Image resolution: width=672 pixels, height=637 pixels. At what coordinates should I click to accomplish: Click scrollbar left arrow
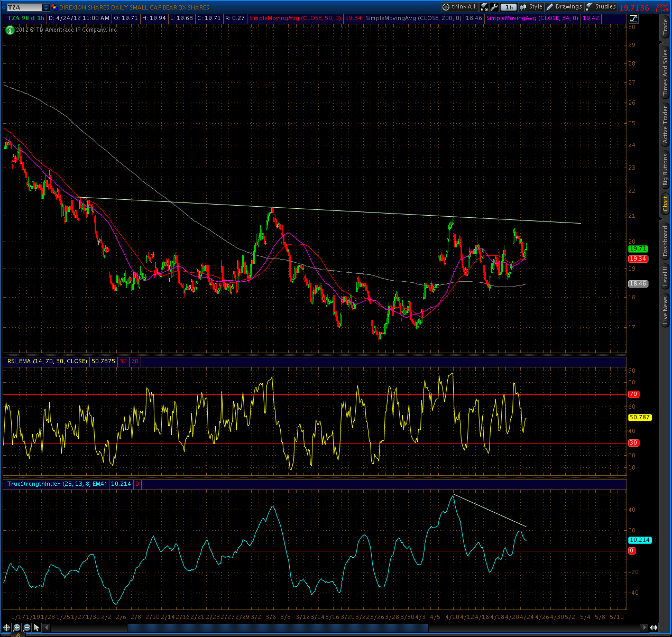click(x=47, y=627)
